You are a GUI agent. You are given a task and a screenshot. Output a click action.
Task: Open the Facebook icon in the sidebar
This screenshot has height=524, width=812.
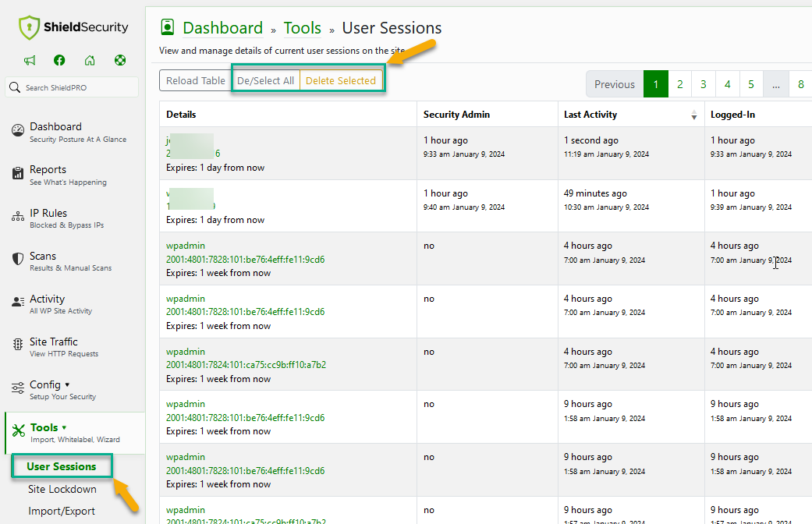tap(59, 60)
